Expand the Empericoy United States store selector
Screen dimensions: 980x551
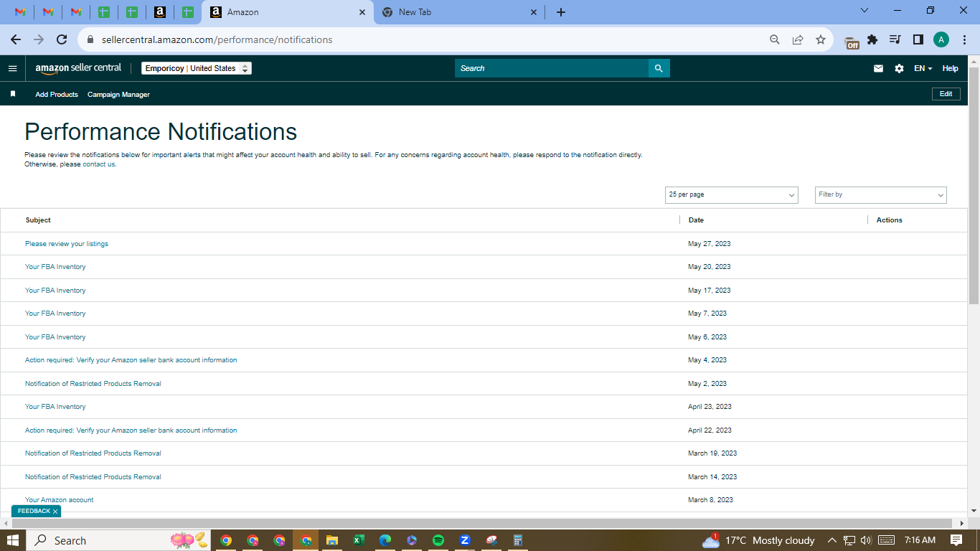click(197, 68)
